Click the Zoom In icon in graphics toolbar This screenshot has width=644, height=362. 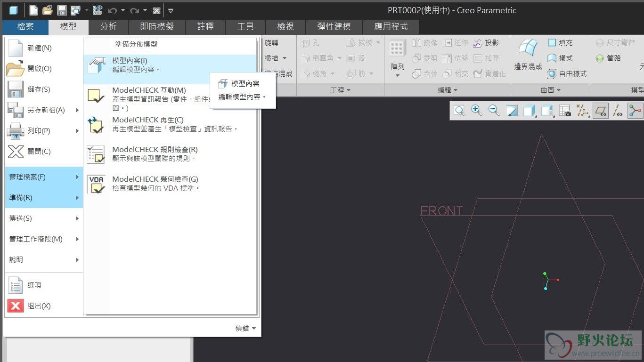pyautogui.click(x=477, y=111)
